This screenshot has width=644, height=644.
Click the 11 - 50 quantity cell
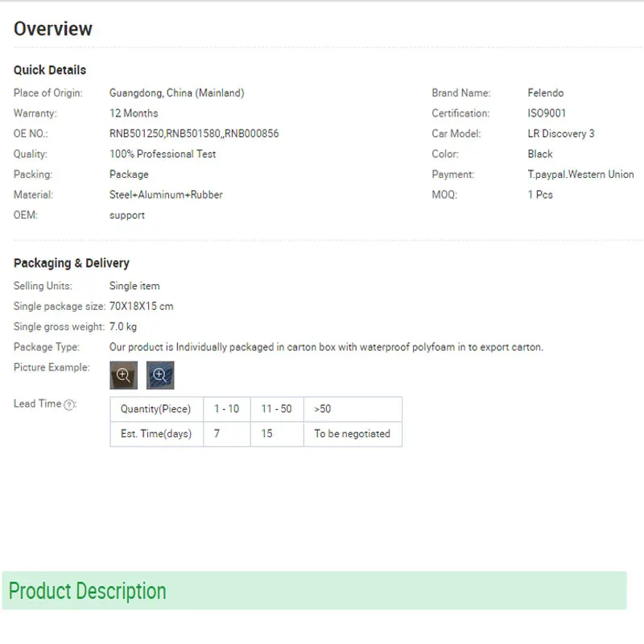[277, 409]
